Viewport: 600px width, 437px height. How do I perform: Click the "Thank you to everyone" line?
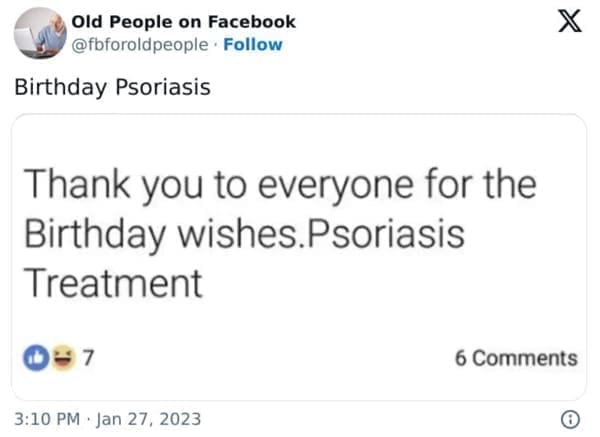click(279, 187)
